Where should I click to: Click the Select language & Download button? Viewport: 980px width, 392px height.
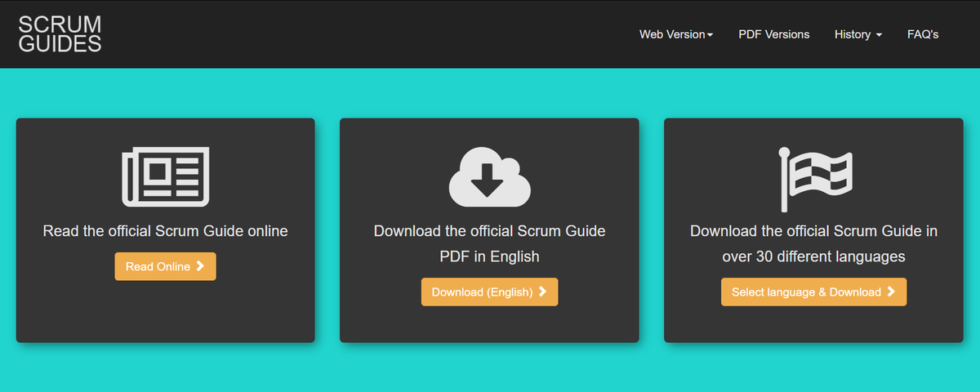pos(814,292)
